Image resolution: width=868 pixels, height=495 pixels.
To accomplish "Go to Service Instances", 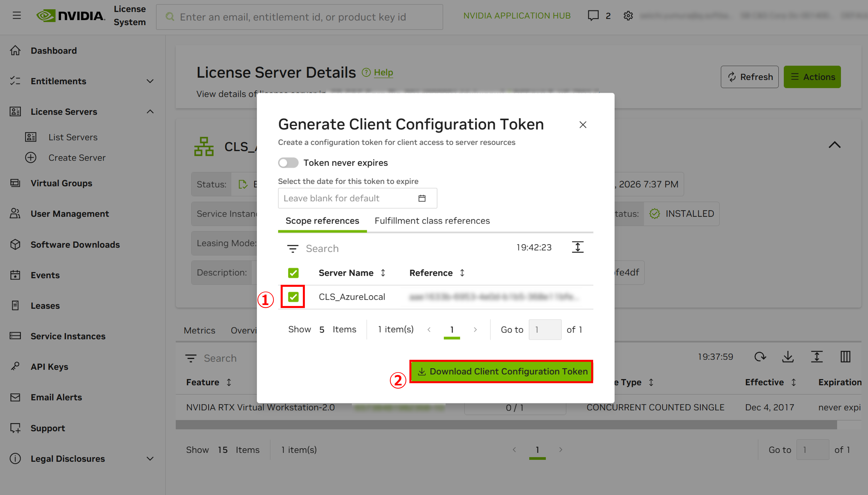I will 68,336.
